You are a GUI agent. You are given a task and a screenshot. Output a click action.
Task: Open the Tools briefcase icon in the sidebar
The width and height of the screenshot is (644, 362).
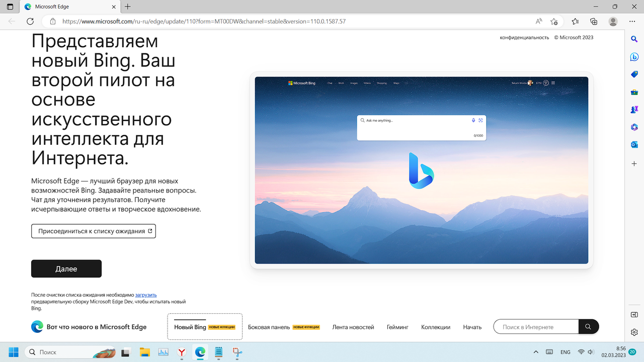(634, 92)
